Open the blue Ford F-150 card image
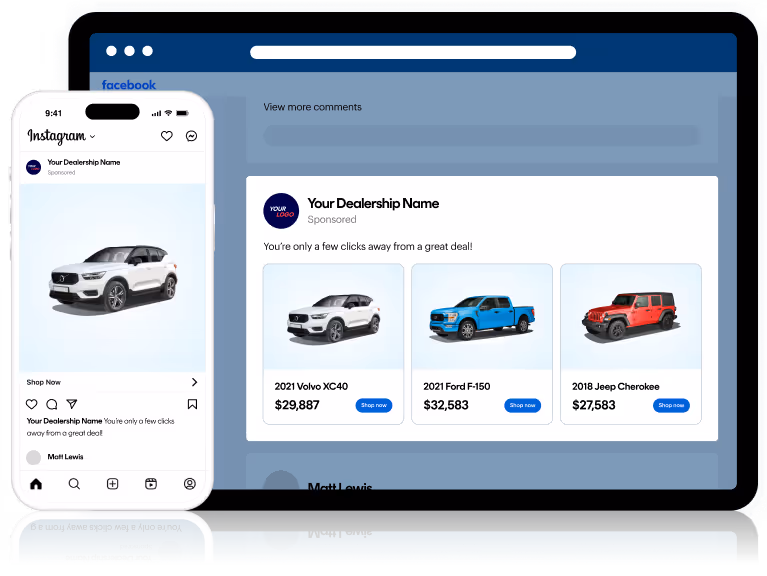767x576 pixels. [482, 317]
